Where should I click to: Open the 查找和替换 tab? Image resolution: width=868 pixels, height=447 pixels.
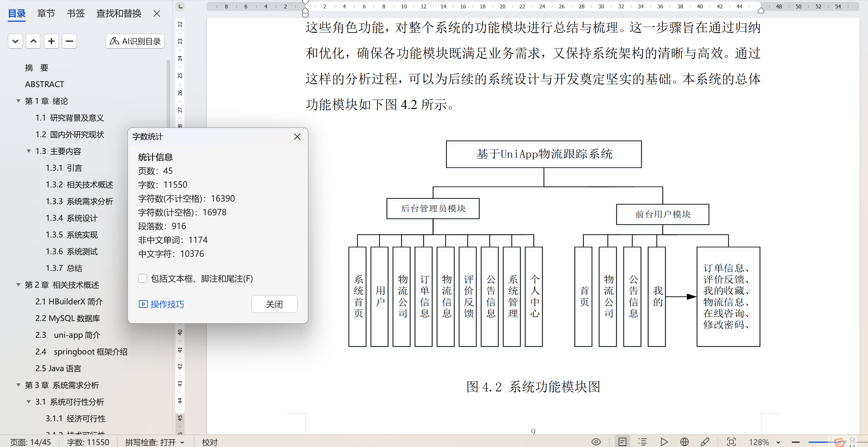(119, 13)
